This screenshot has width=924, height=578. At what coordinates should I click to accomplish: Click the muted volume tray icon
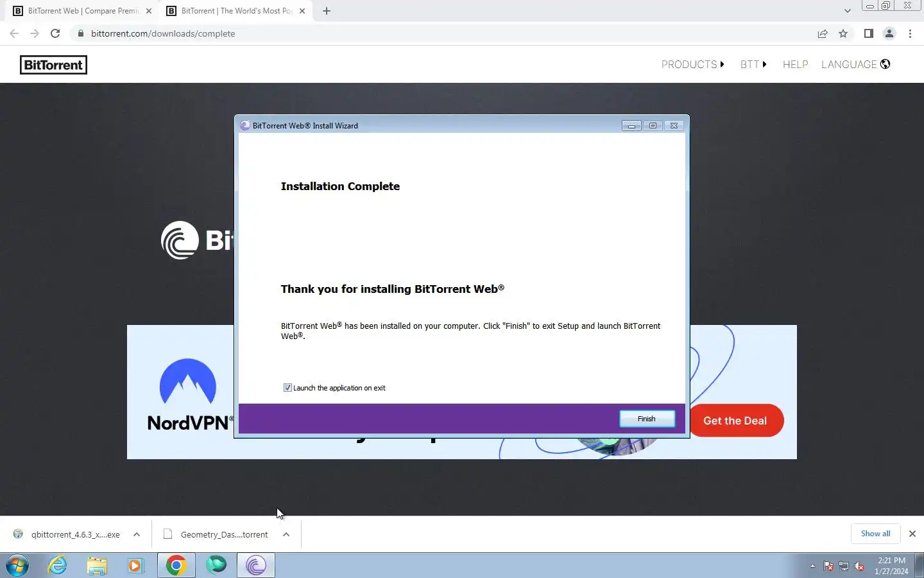coord(859,566)
